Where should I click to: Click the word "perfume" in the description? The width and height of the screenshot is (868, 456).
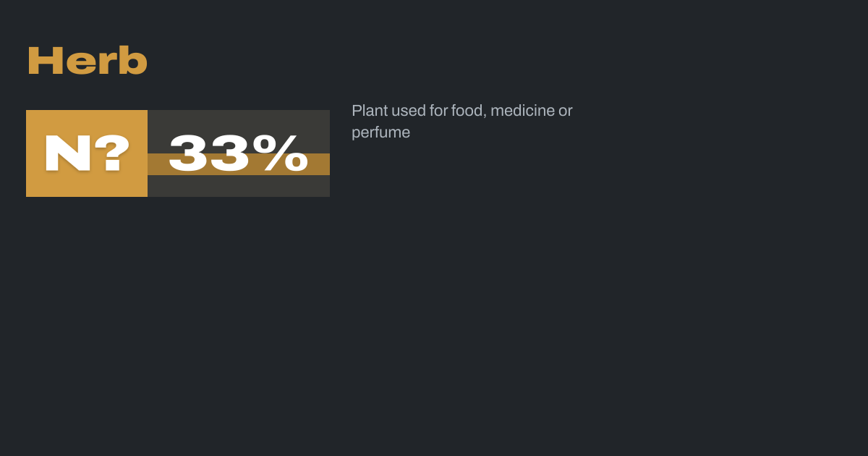click(380, 132)
